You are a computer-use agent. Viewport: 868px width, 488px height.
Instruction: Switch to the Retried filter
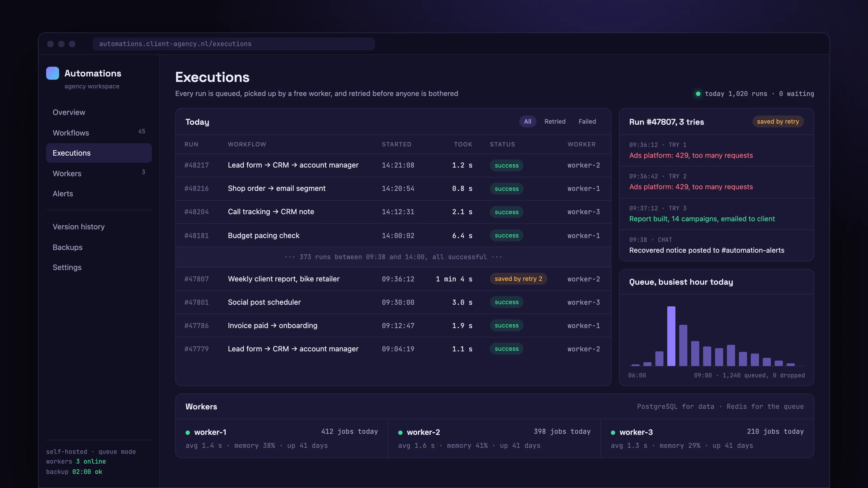coord(555,121)
